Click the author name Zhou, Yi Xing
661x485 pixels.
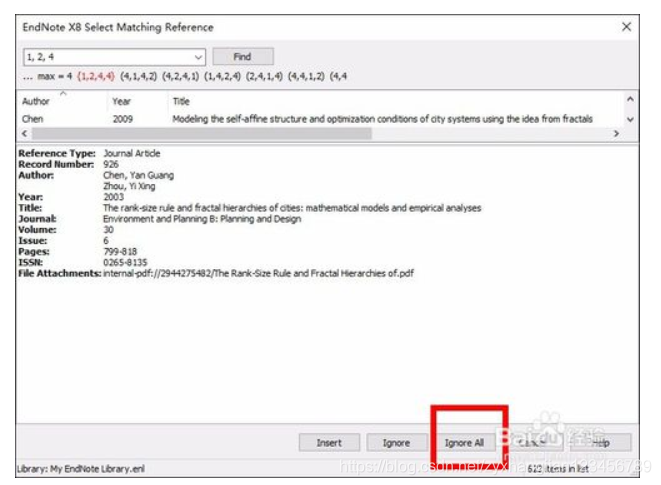pos(129,186)
